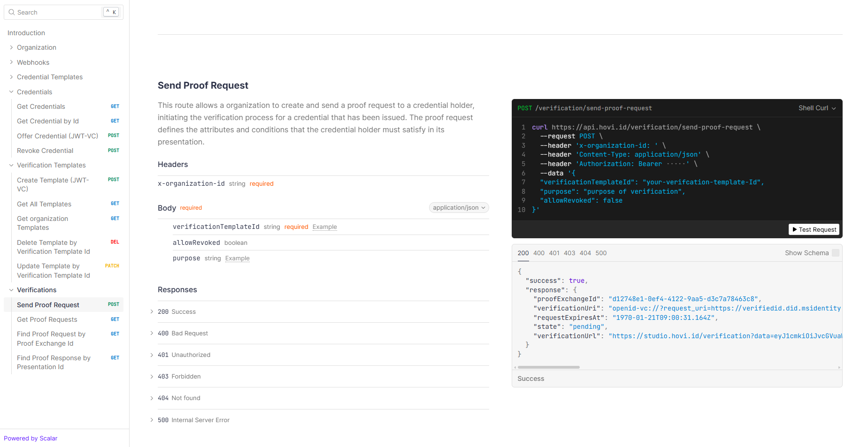
Task: Toggle the Show Schema checkbox
Action: [835, 253]
